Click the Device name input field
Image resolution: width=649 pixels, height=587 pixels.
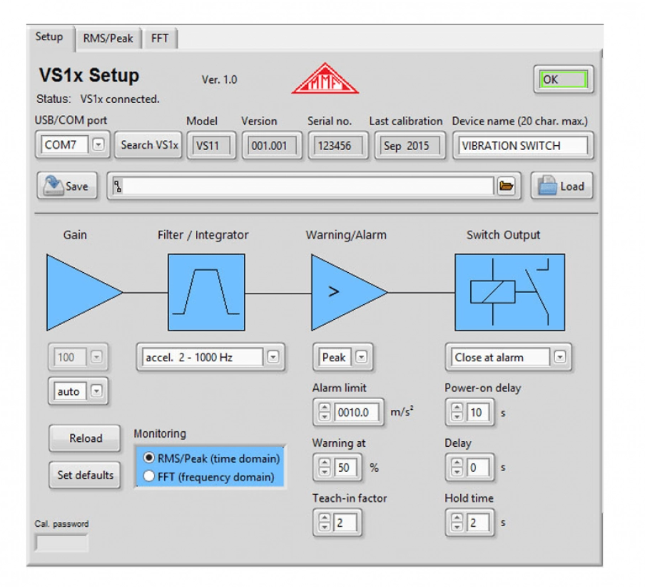click(x=523, y=145)
